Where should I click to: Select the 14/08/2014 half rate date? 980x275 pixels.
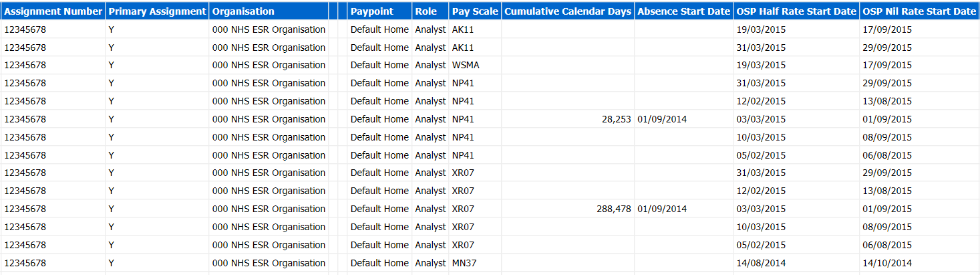coord(761,263)
